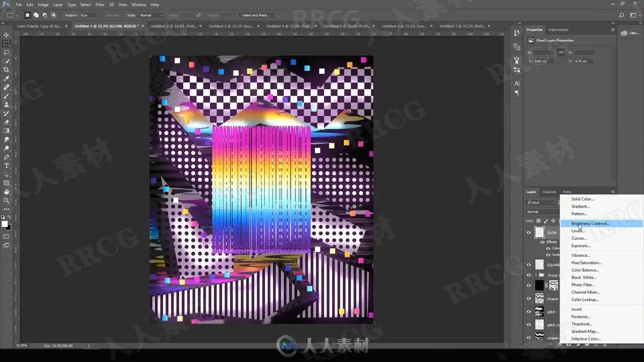Select the Dodge tool
The width and height of the screenshot is (644, 362).
[x=7, y=148]
